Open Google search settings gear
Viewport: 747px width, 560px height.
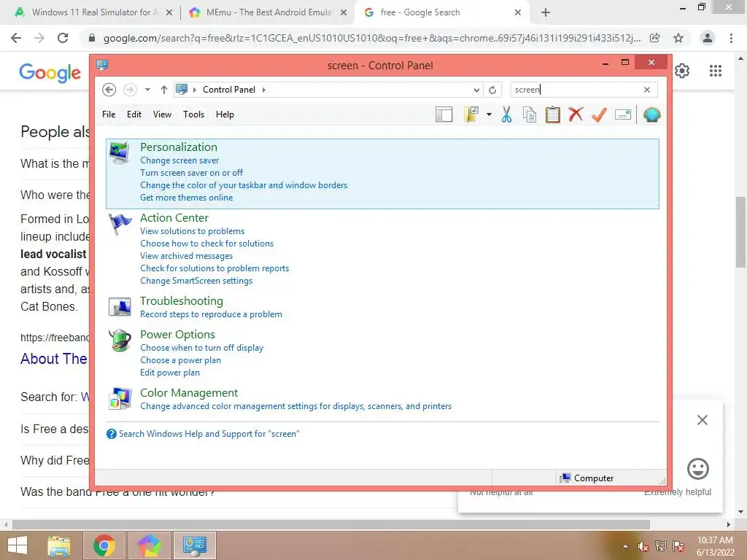pyautogui.click(x=682, y=71)
